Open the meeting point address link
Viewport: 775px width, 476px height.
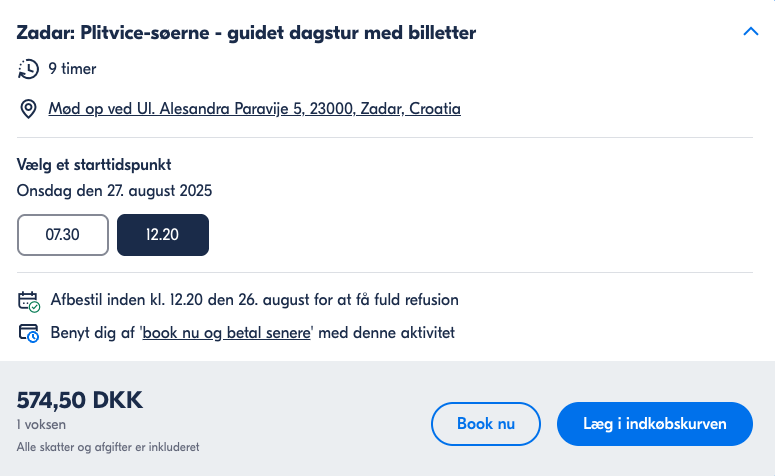click(254, 109)
